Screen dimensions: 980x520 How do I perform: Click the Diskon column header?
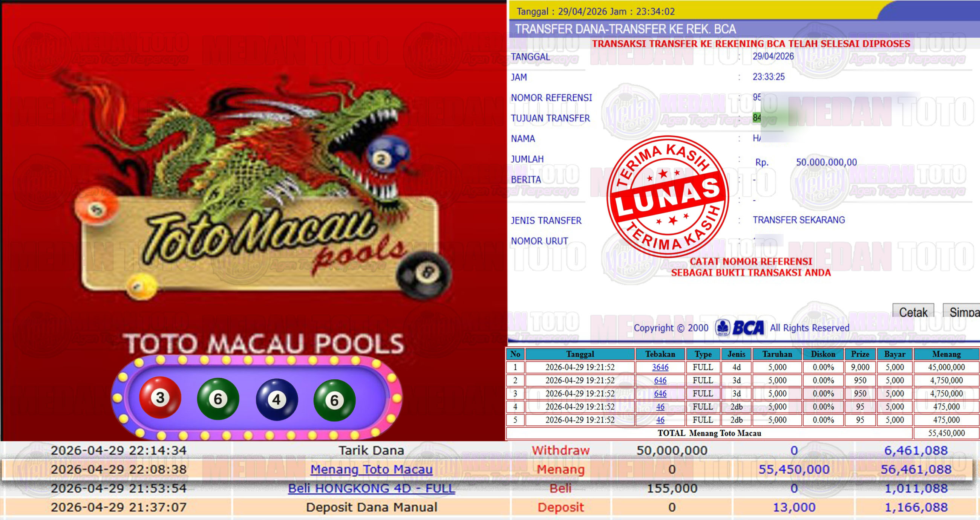pyautogui.click(x=823, y=354)
